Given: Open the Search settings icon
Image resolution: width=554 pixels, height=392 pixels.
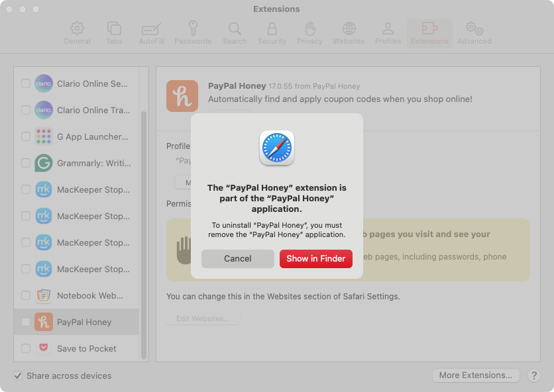Looking at the screenshot, I should click(x=234, y=29).
